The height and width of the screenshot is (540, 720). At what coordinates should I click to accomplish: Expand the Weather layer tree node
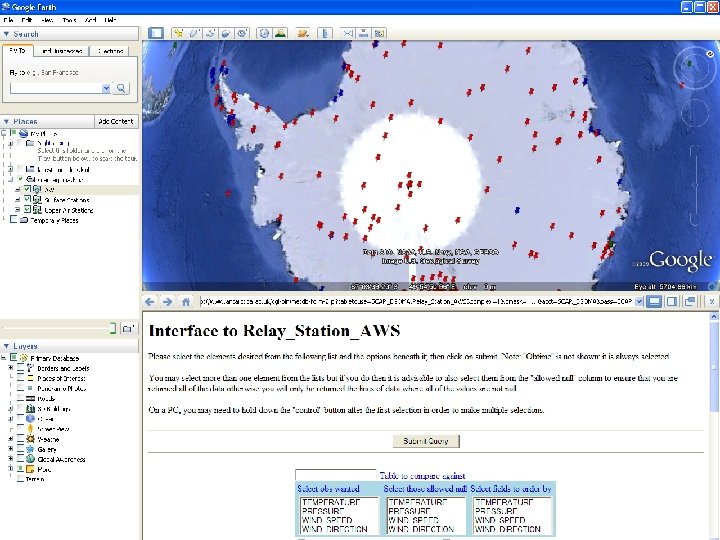point(11,439)
